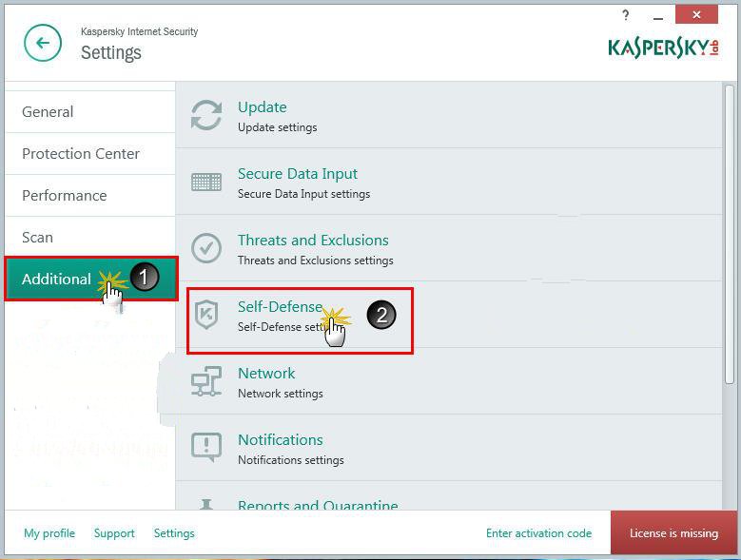Image resolution: width=741 pixels, height=560 pixels.
Task: Click 'Threats and Exclusions settings' text
Action: pyautogui.click(x=316, y=261)
